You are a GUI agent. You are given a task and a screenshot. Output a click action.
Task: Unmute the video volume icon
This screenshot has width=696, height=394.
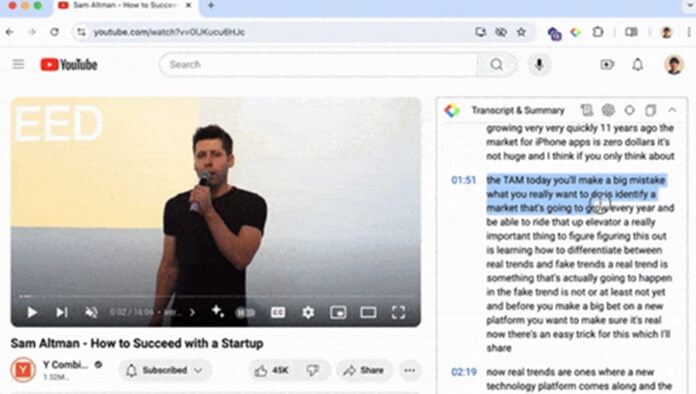coord(91,312)
